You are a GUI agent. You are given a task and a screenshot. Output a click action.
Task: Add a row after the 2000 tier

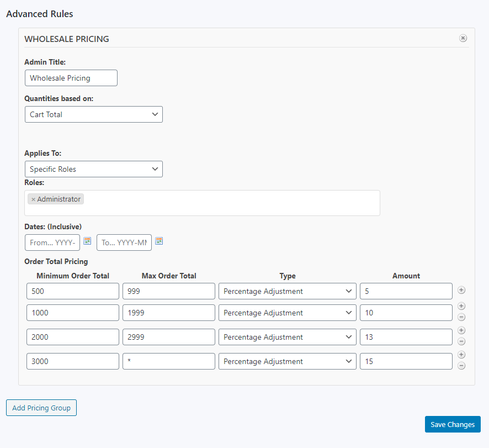coord(462,331)
